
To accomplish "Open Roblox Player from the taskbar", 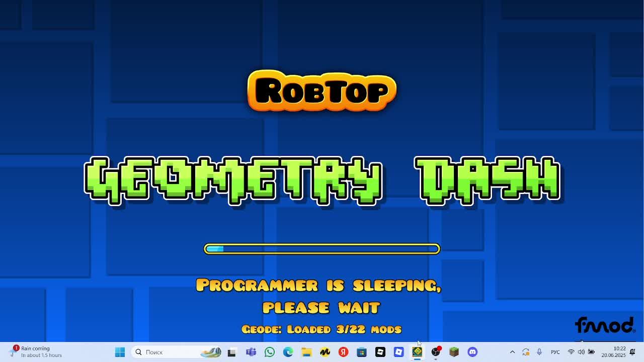I will click(x=380, y=352).
